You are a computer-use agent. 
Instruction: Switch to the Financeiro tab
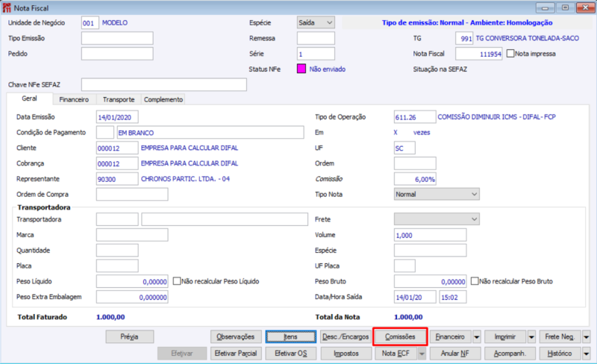coord(74,99)
